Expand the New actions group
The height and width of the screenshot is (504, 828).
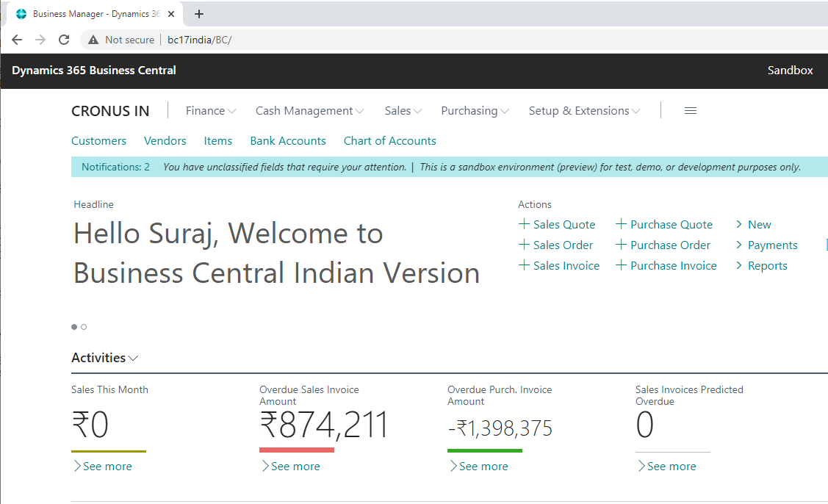pyautogui.click(x=754, y=225)
